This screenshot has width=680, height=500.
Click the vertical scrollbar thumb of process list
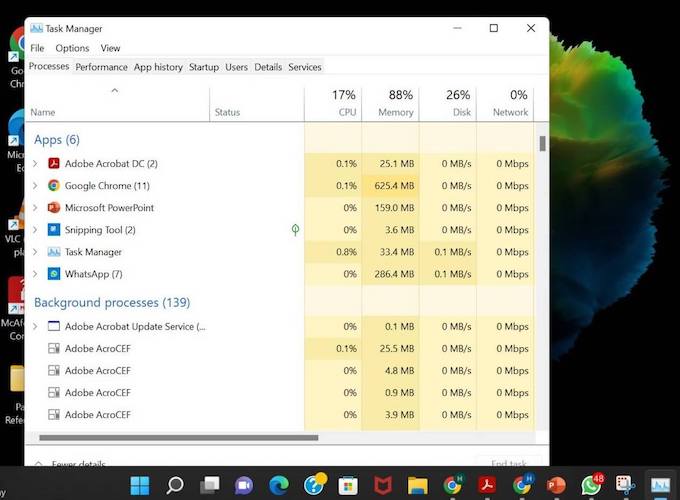pos(542,144)
